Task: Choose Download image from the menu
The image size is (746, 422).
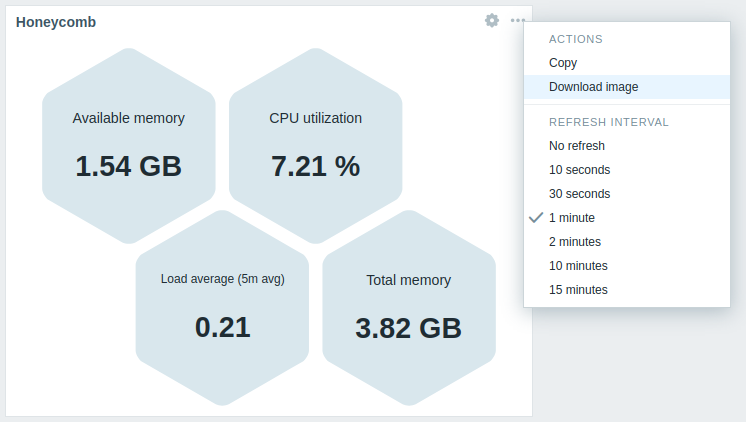Action: tap(627, 87)
